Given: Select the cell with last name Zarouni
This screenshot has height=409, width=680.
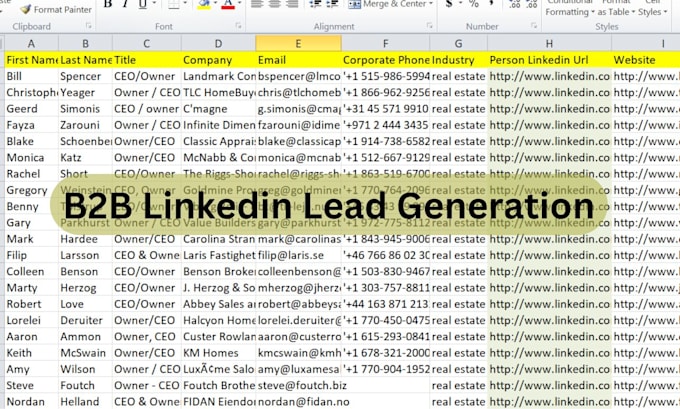Looking at the screenshot, I should click(x=85, y=125).
